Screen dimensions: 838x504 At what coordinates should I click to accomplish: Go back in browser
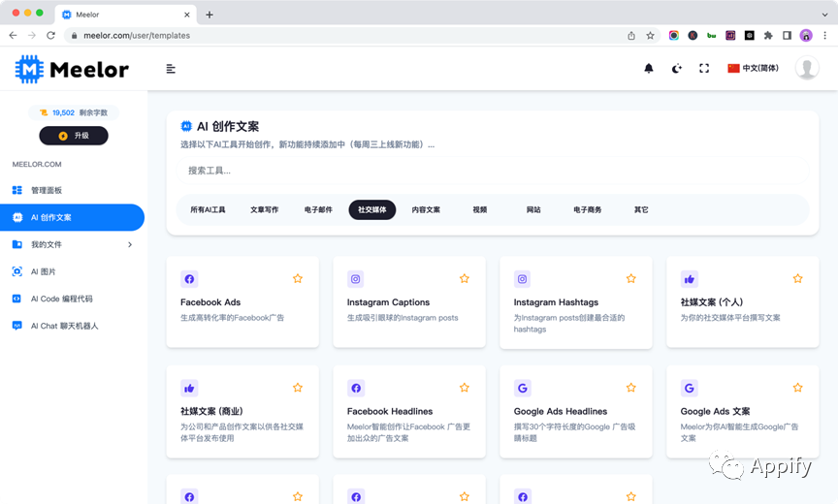[x=14, y=35]
